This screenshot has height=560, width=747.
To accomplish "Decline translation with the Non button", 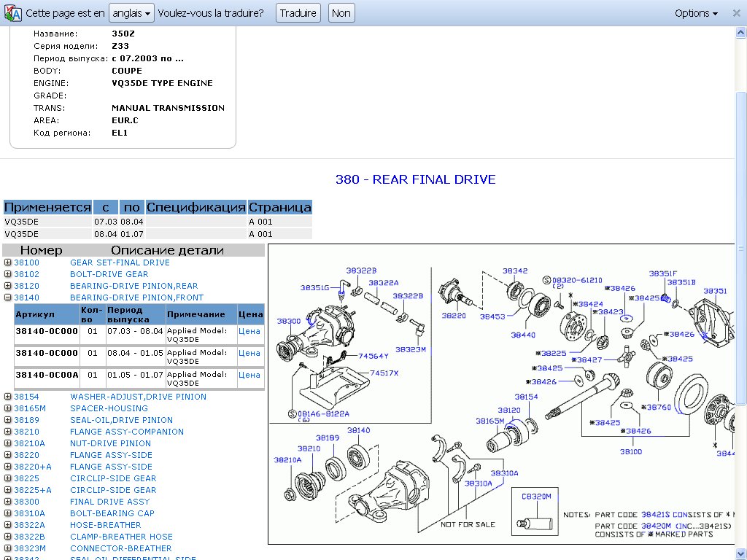I will (x=341, y=13).
